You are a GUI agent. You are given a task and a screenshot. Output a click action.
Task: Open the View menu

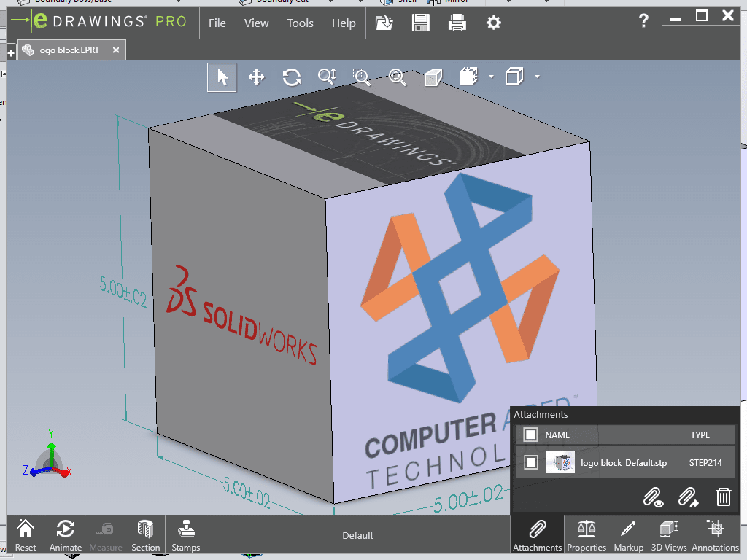(256, 23)
